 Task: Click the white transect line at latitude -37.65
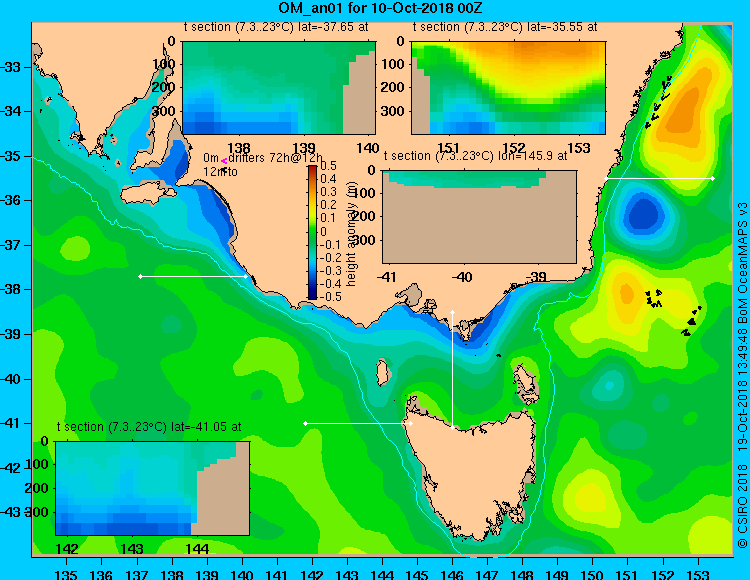[193, 276]
